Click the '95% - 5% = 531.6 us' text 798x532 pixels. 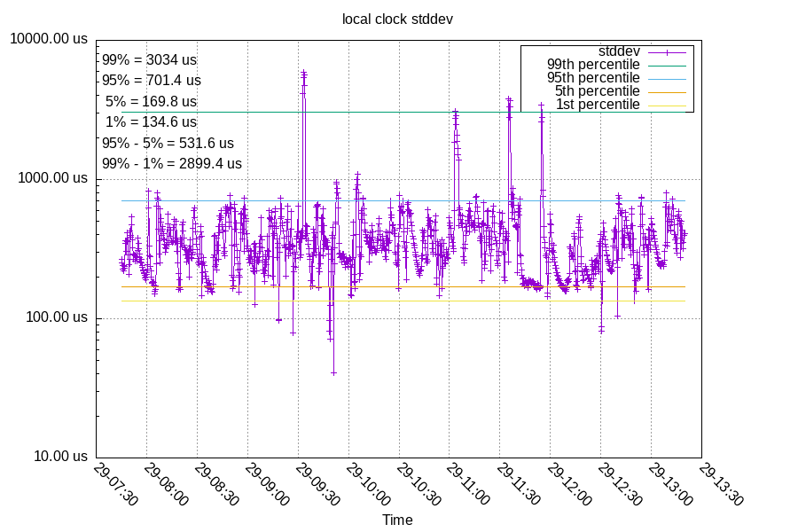168,143
